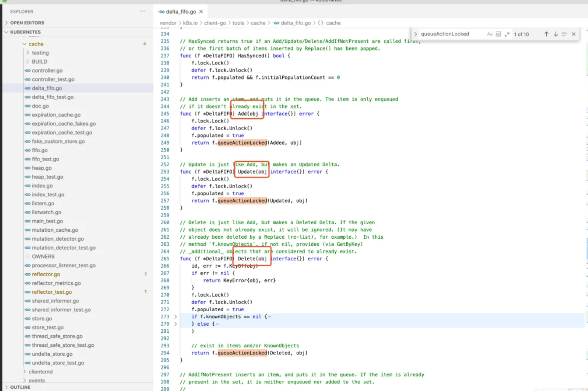Jump to next search match arrow
This screenshot has height=391, width=588.
pos(556,34)
